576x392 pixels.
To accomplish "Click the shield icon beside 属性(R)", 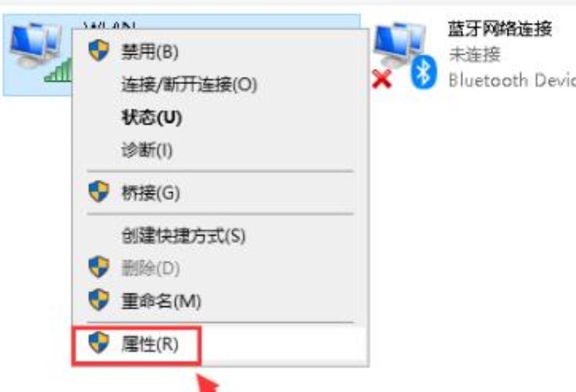I will point(99,342).
